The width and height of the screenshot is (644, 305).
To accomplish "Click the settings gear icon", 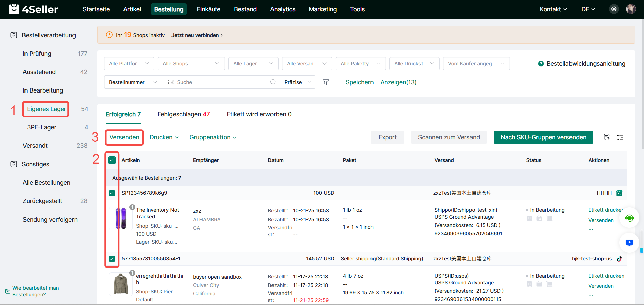I will click(x=614, y=9).
